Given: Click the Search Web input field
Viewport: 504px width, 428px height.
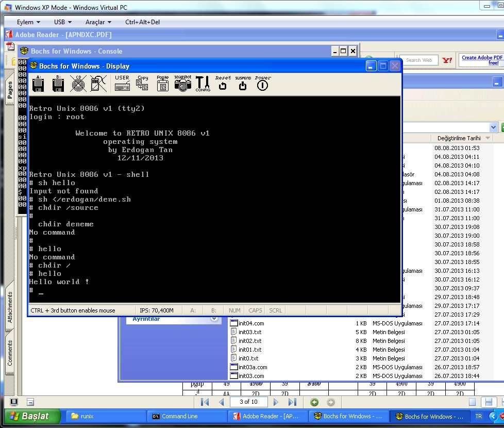Looking at the screenshot, I should pos(419,60).
